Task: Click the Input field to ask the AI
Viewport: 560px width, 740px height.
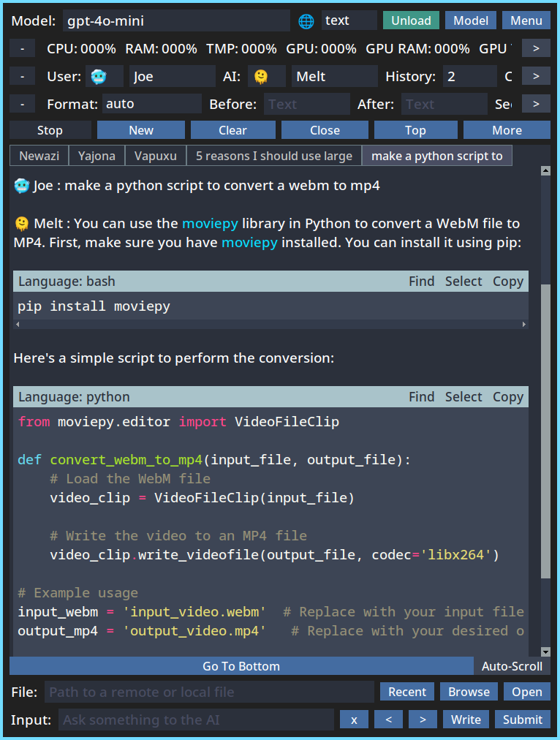Action: pos(196,720)
